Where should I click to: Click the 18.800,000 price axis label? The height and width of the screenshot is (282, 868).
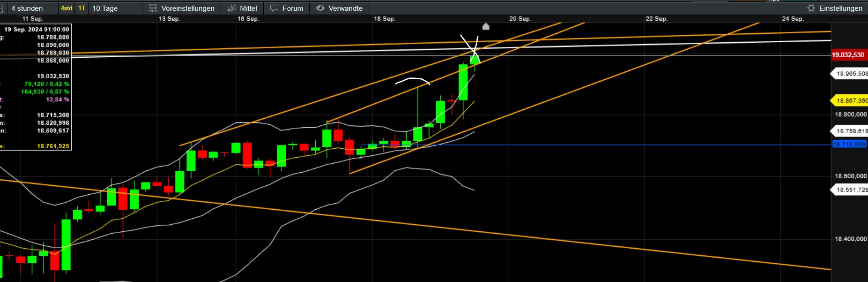click(x=851, y=114)
